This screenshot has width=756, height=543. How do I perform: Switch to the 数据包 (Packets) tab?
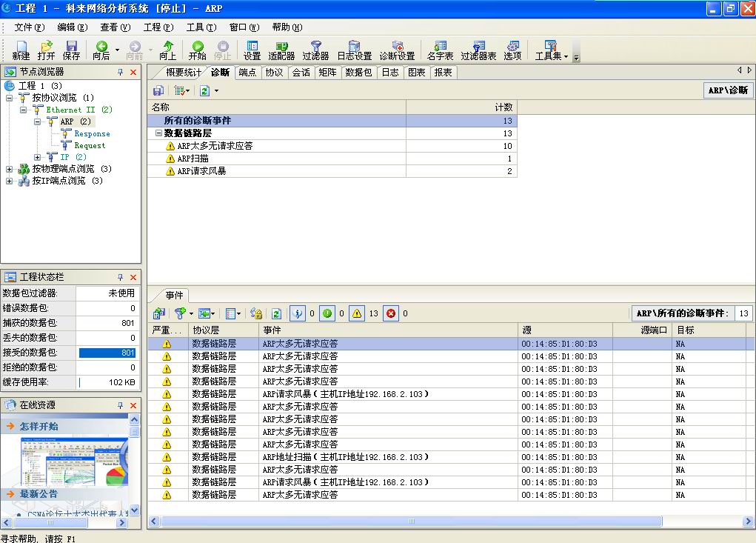coord(358,73)
